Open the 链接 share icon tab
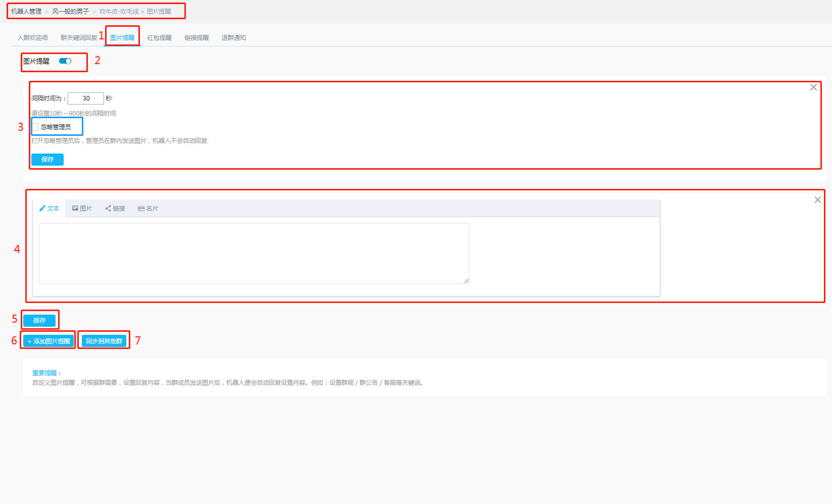The height and width of the screenshot is (504, 832). pyautogui.click(x=115, y=209)
